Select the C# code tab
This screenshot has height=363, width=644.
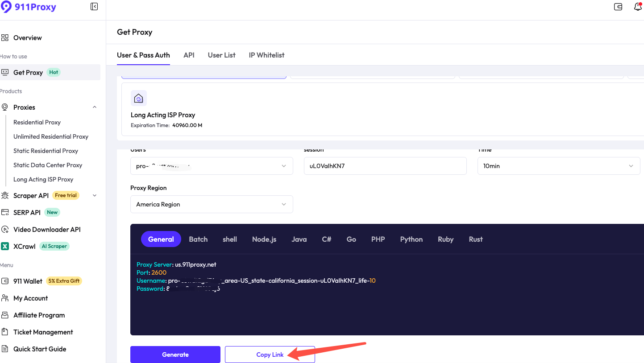pyautogui.click(x=327, y=239)
